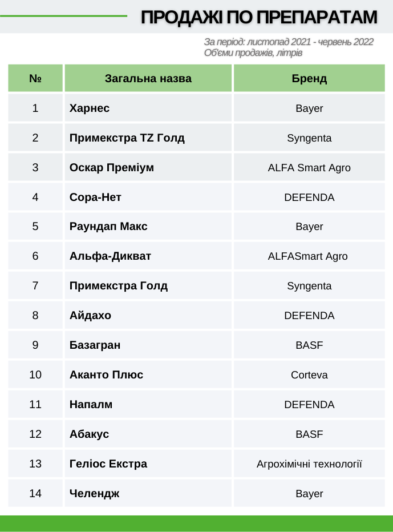Image resolution: width=393 pixels, height=532 pixels.
Task: Click the 'Базагран' product name
Action: [x=95, y=345]
